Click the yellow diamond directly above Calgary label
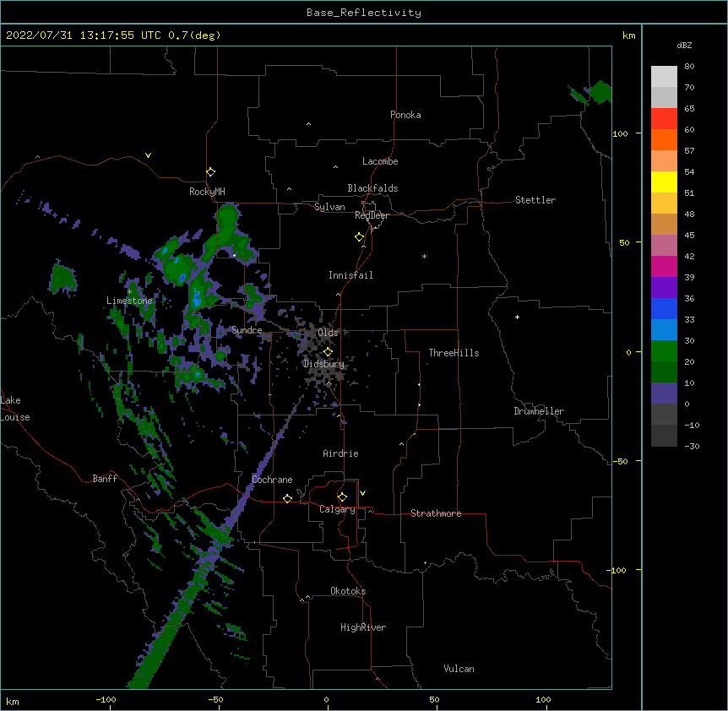This screenshot has height=711, width=728. pyautogui.click(x=342, y=497)
